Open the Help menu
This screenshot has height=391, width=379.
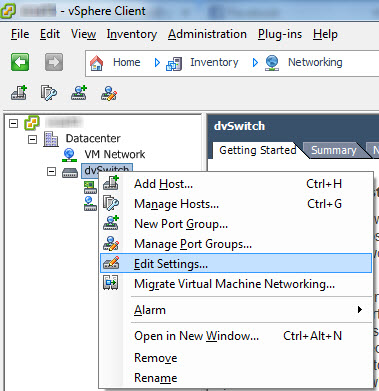coord(325,34)
